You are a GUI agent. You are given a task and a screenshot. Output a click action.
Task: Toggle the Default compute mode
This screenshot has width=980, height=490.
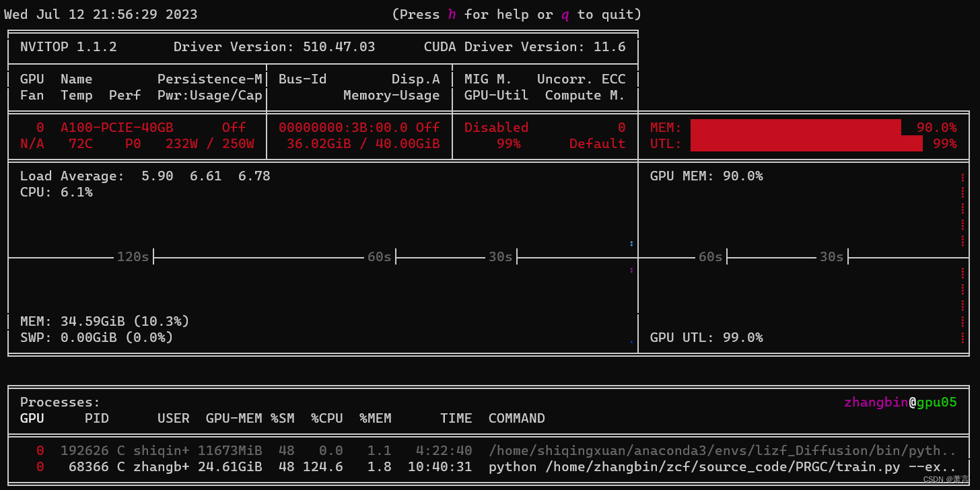(598, 143)
